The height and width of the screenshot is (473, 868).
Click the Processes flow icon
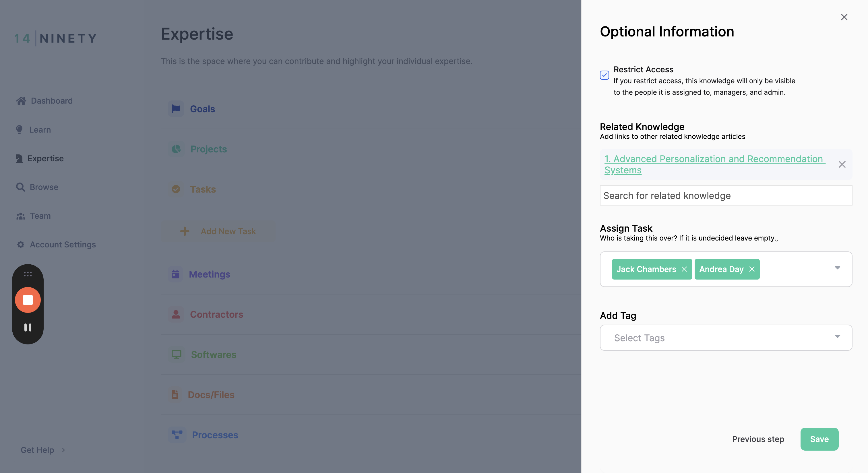177,435
